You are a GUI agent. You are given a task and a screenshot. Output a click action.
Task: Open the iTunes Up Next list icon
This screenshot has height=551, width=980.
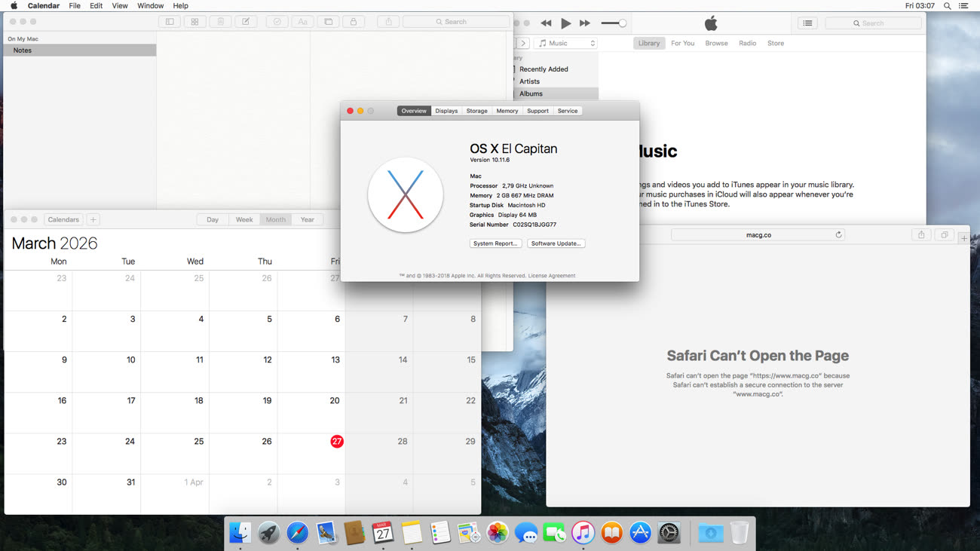807,23
